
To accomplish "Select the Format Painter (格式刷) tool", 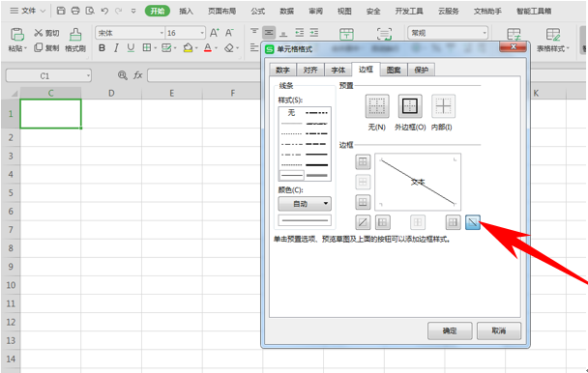I will pyautogui.click(x=75, y=40).
